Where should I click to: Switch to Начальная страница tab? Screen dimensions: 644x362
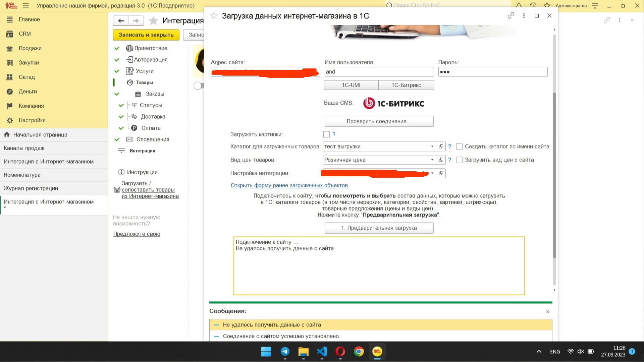[x=54, y=135]
